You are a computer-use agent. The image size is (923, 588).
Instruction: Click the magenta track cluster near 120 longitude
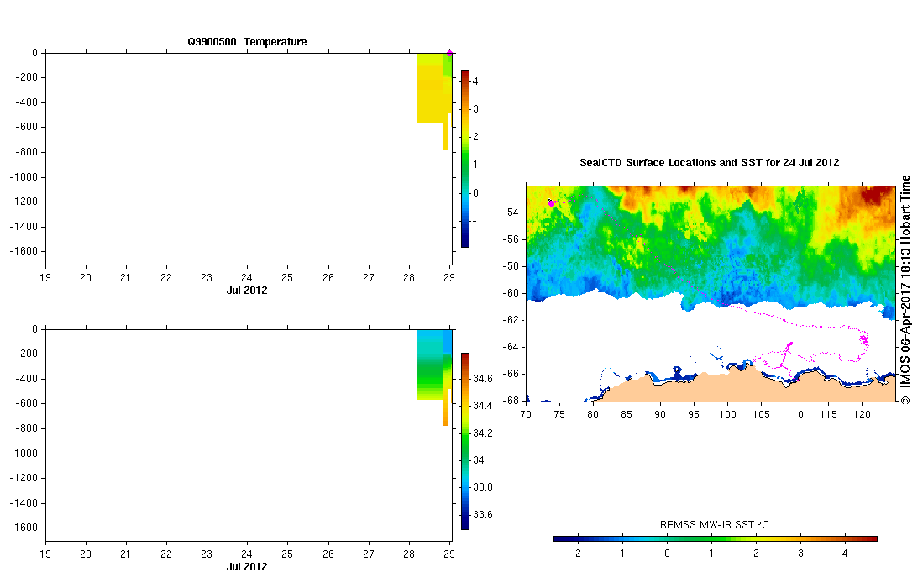(x=863, y=339)
